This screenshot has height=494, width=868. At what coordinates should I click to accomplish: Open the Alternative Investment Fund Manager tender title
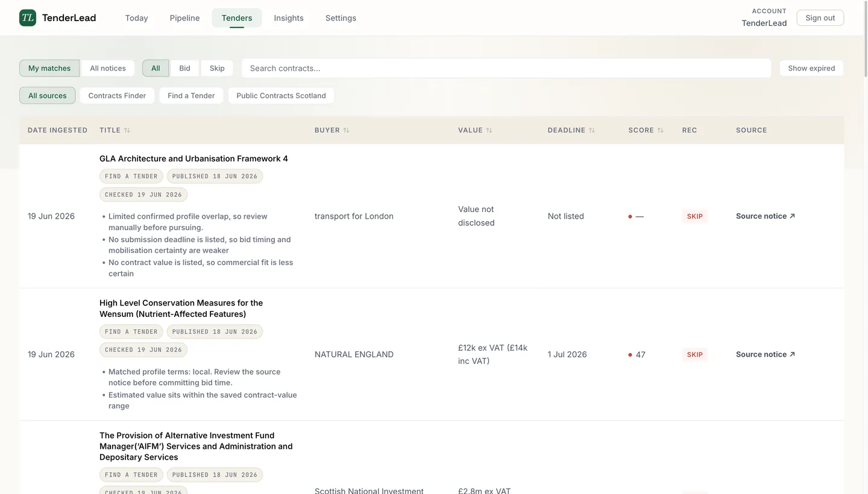pos(196,446)
